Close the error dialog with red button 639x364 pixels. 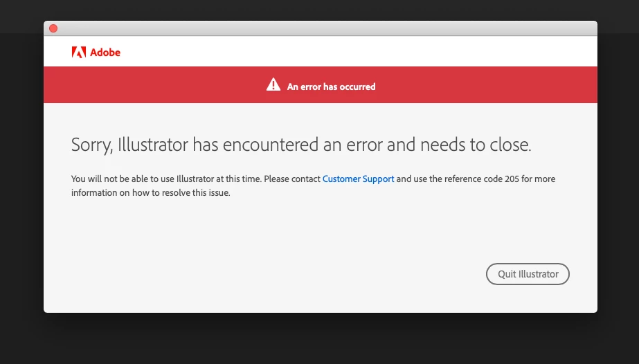point(53,28)
